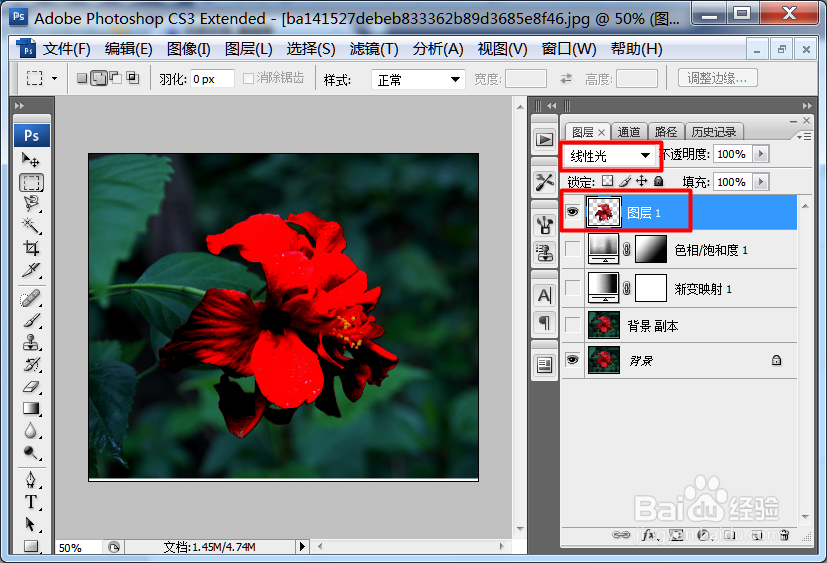Show the 背景 副本 layer
Image resolution: width=827 pixels, height=563 pixels.
[x=572, y=325]
